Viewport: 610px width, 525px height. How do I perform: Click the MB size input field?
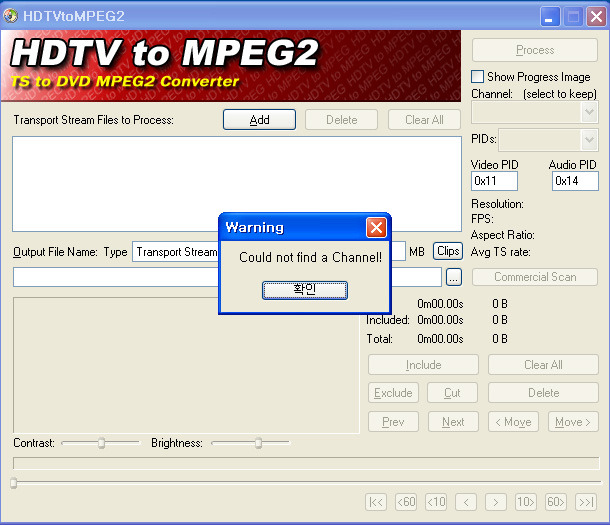pos(398,251)
